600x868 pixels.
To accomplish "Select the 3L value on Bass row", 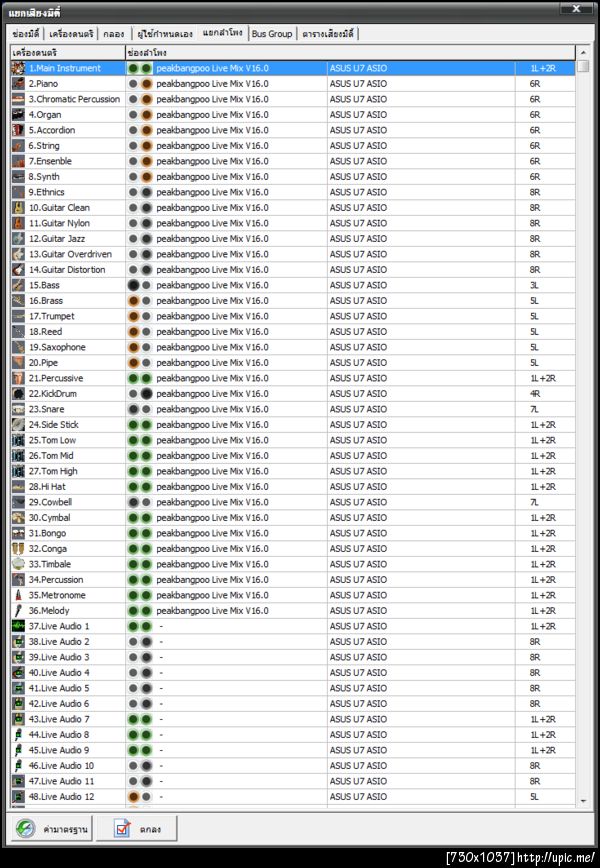I will [x=534, y=285].
